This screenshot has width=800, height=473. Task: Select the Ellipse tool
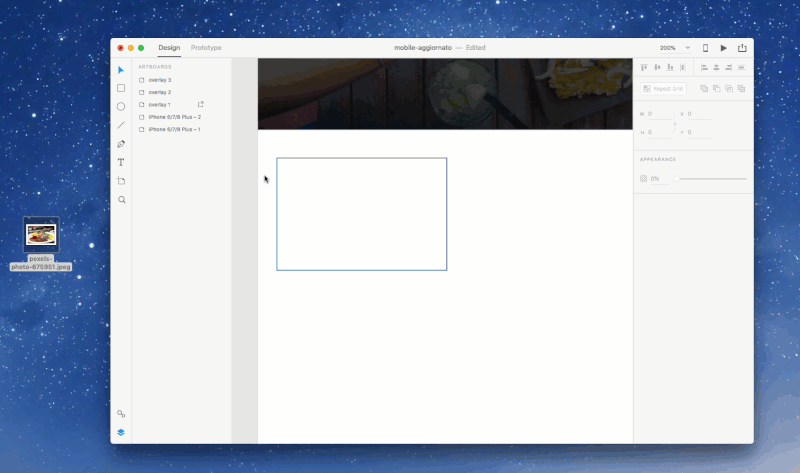click(121, 106)
